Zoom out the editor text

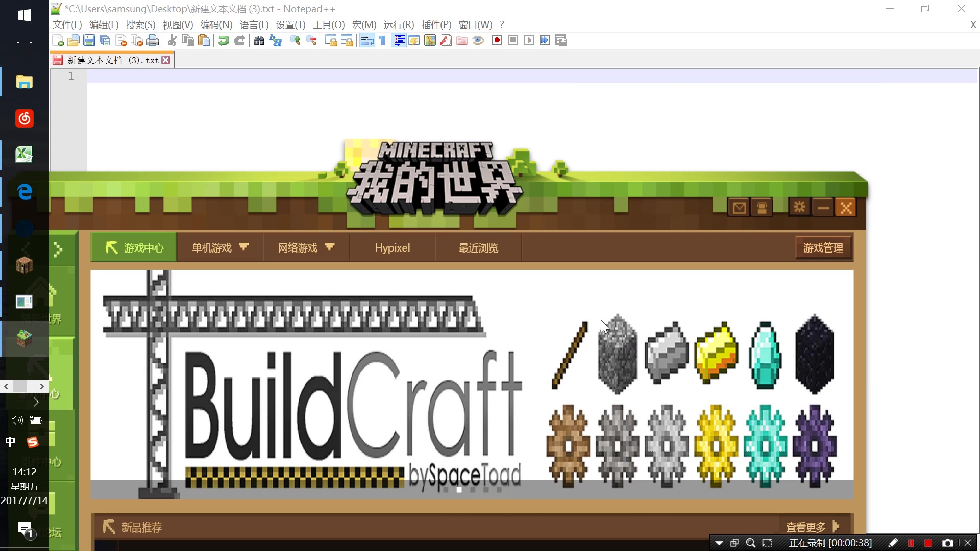(x=311, y=40)
